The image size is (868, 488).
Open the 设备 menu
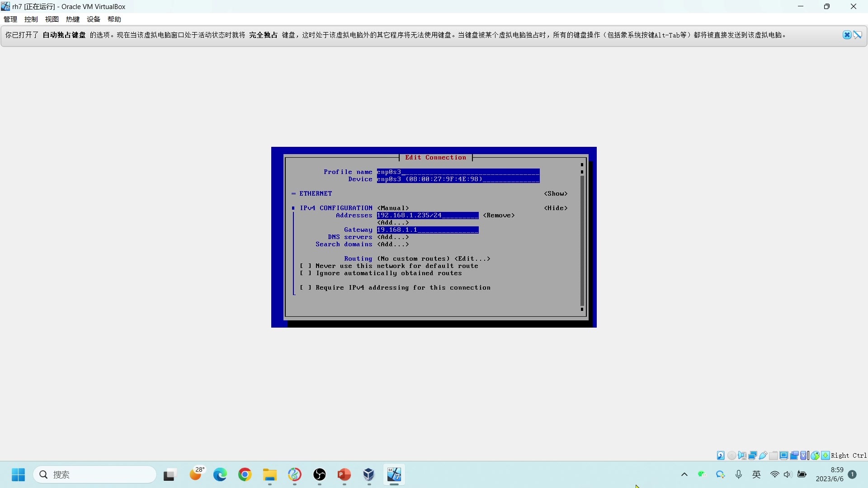[x=94, y=19]
